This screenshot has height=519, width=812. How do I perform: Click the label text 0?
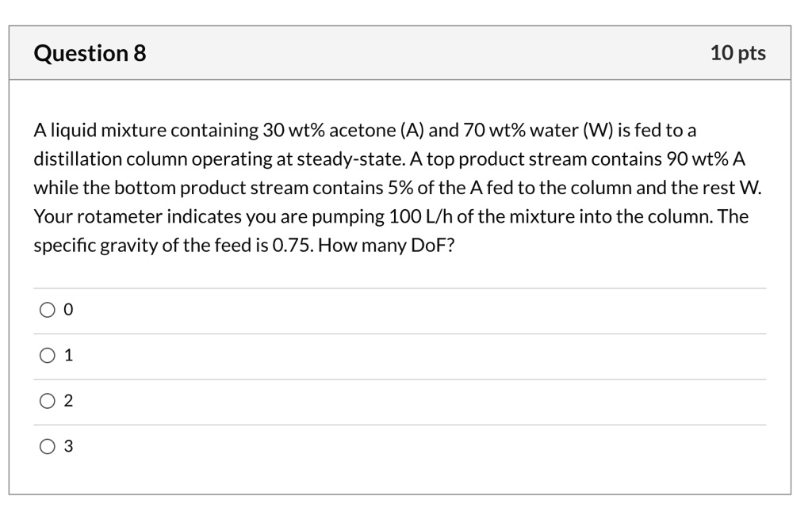click(68, 310)
